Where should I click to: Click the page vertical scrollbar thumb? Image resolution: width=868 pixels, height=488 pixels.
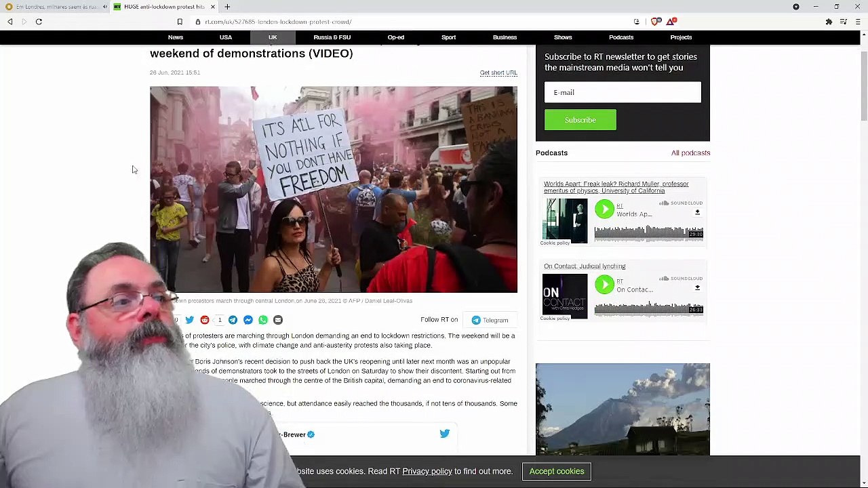click(x=863, y=87)
